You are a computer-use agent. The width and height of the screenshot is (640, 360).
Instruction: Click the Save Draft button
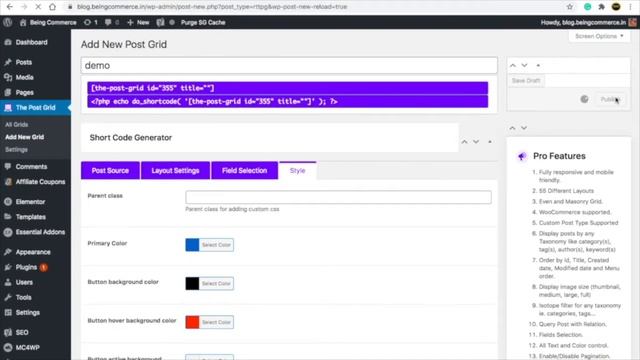coord(526,81)
